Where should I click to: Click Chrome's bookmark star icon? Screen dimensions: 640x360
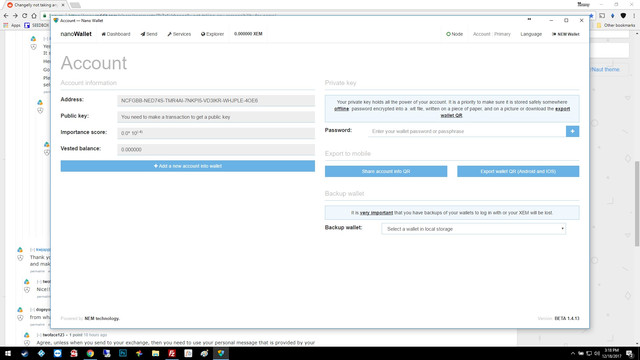tap(591, 16)
